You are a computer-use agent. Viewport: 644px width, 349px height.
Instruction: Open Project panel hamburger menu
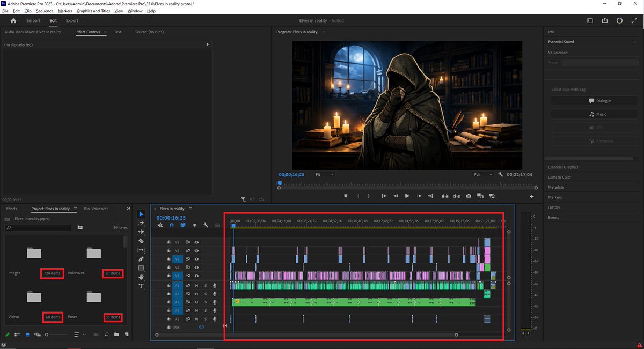[75, 209]
